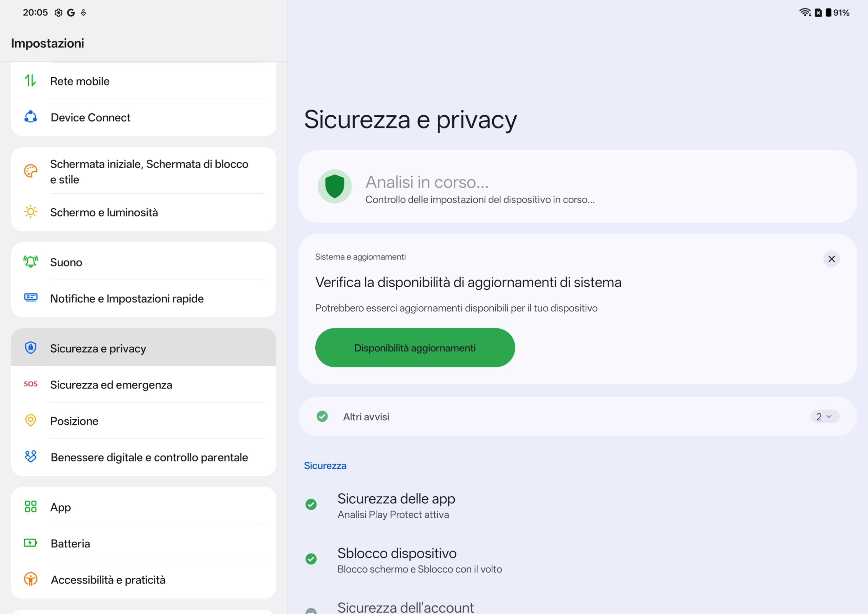Tap the green shield analysis icon
This screenshot has width=868, height=614.
[x=335, y=186]
